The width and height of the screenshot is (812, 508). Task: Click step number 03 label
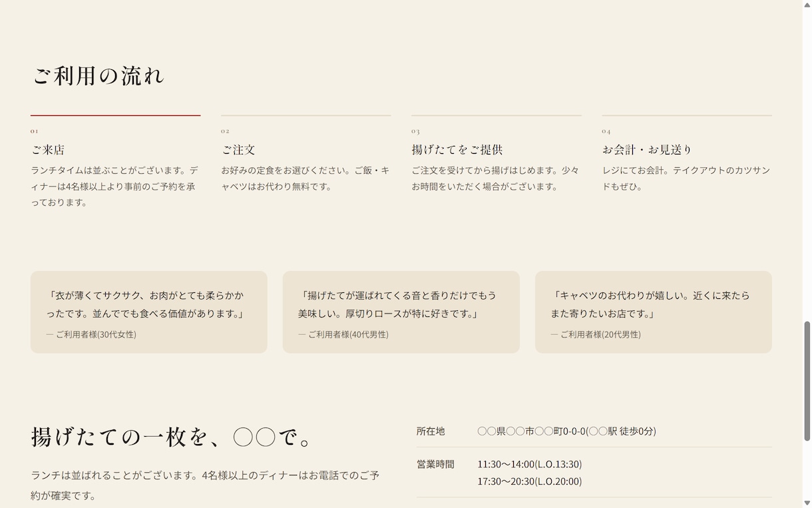[415, 131]
